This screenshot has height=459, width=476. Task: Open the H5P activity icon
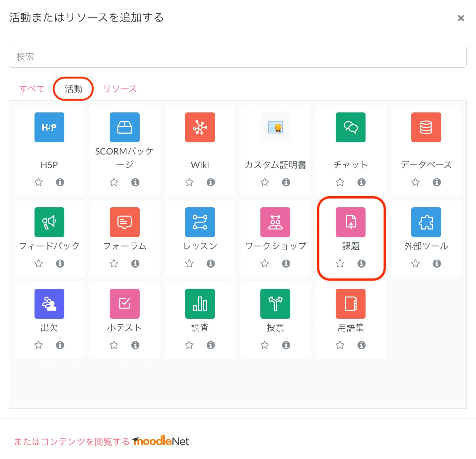click(49, 127)
